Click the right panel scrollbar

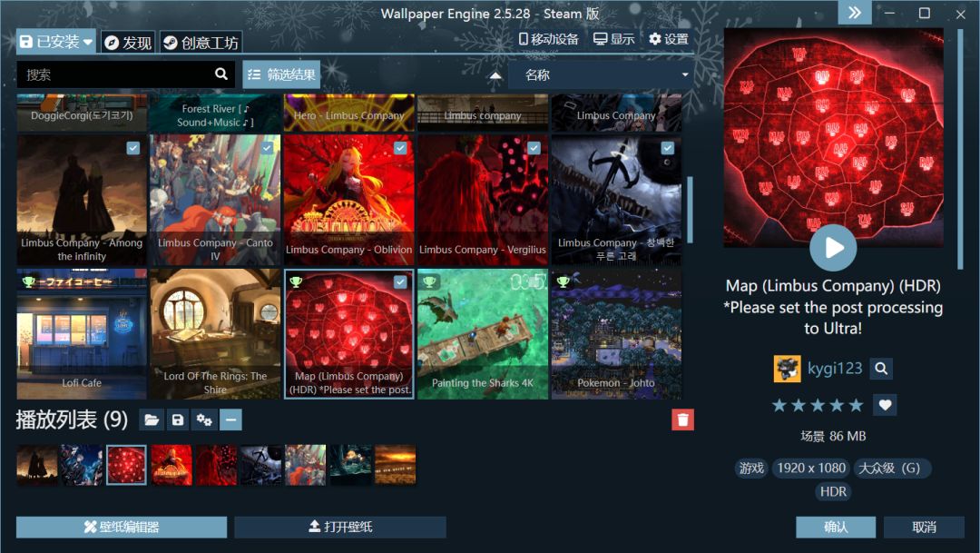(x=961, y=149)
